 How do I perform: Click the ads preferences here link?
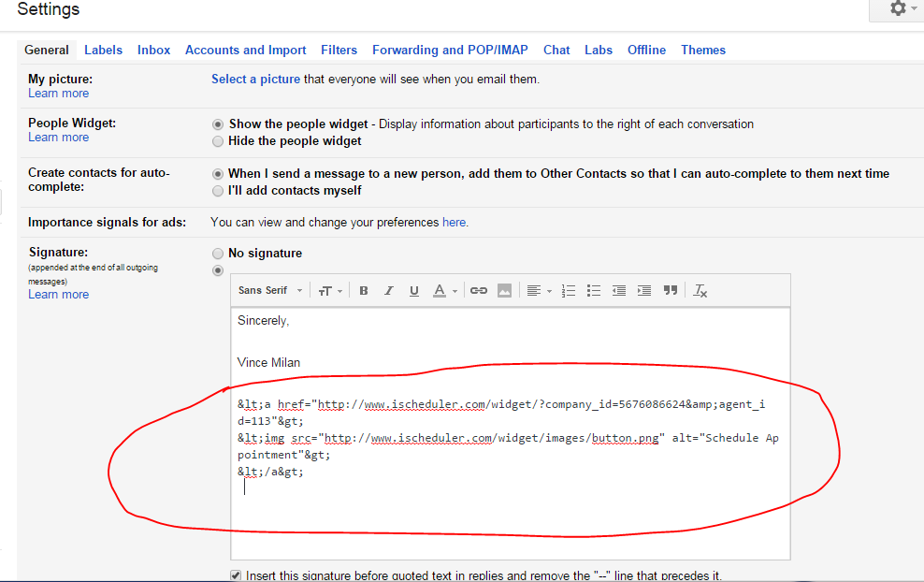coord(454,223)
